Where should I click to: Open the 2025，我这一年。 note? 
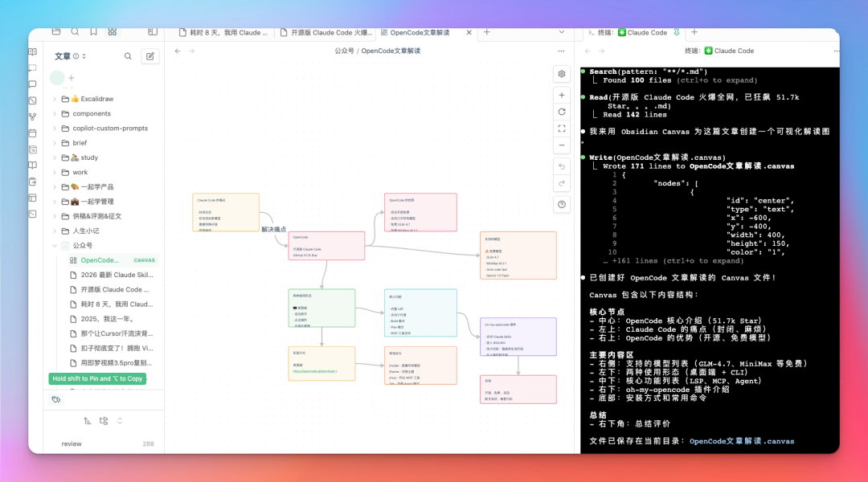point(107,319)
